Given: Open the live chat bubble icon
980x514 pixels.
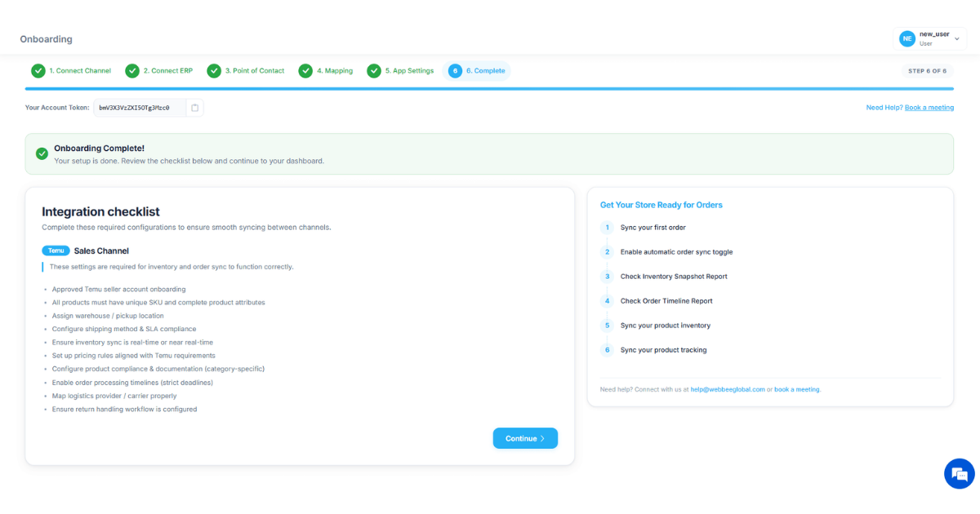Looking at the screenshot, I should pos(960,473).
